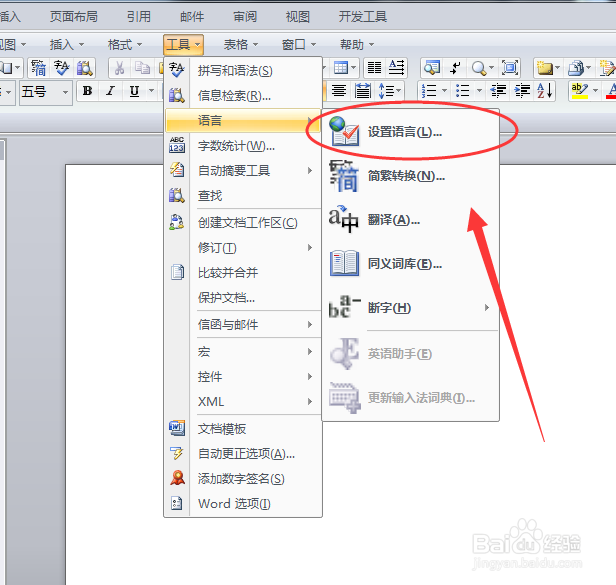Click the research binoculars toolbar icon
The height and width of the screenshot is (585, 616).
pyautogui.click(x=85, y=68)
